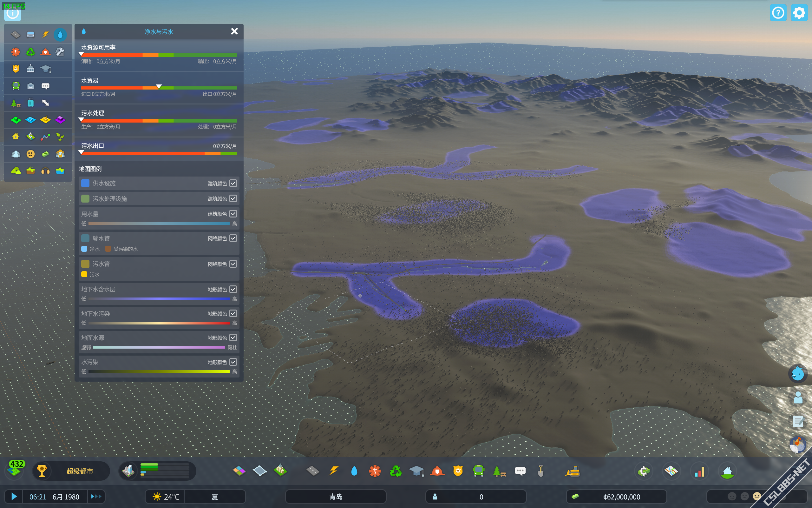Image resolution: width=812 pixels, height=508 pixels.
Task: Open the administration building info view
Action: click(30, 69)
